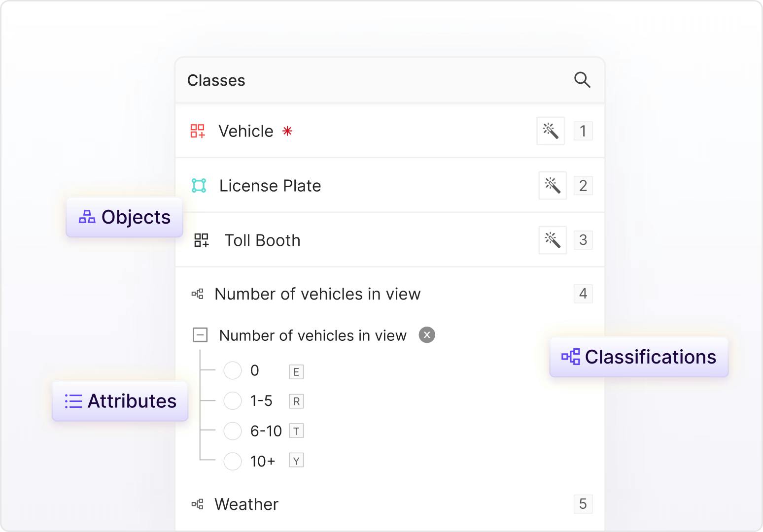
Task: Toggle the Number of vehicles in view class row
Action: pyautogui.click(x=317, y=294)
